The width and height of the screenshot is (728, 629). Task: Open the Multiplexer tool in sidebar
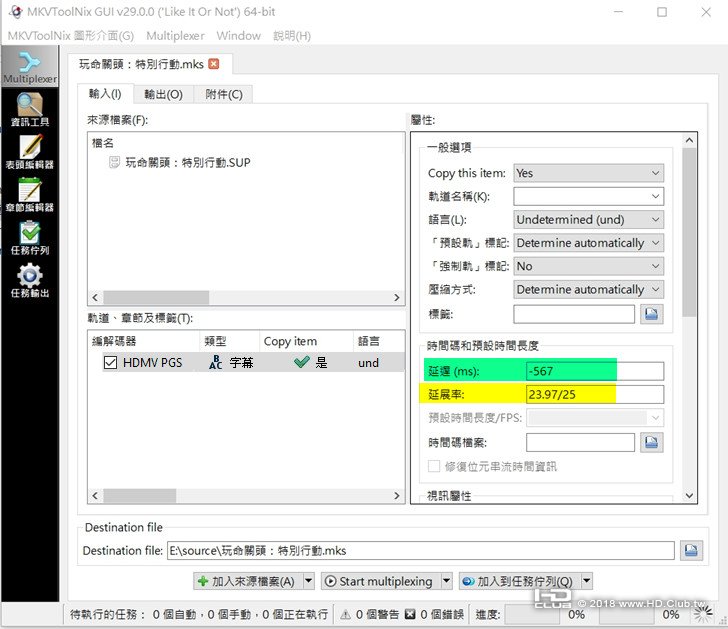point(30,67)
